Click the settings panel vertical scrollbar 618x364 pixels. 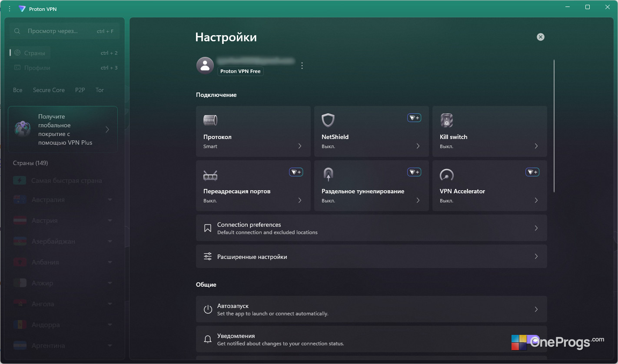[554, 126]
